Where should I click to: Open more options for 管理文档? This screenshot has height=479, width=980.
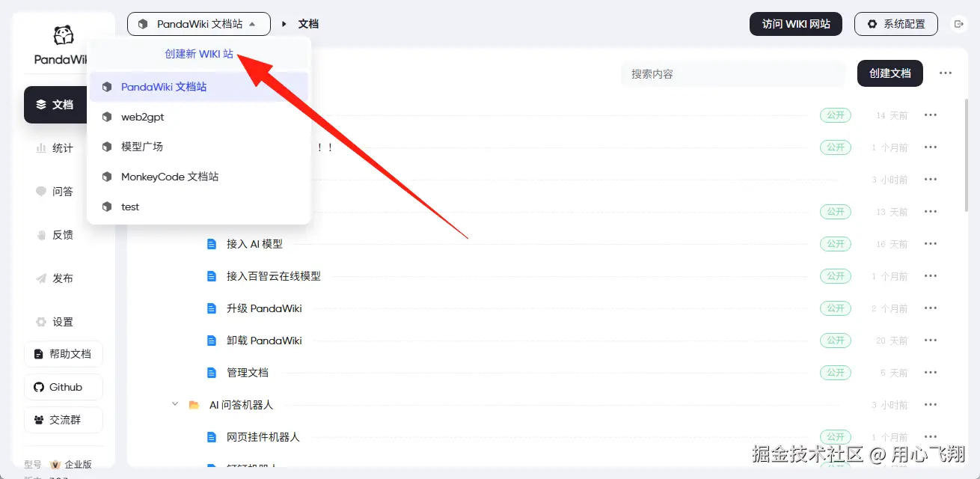[931, 373]
